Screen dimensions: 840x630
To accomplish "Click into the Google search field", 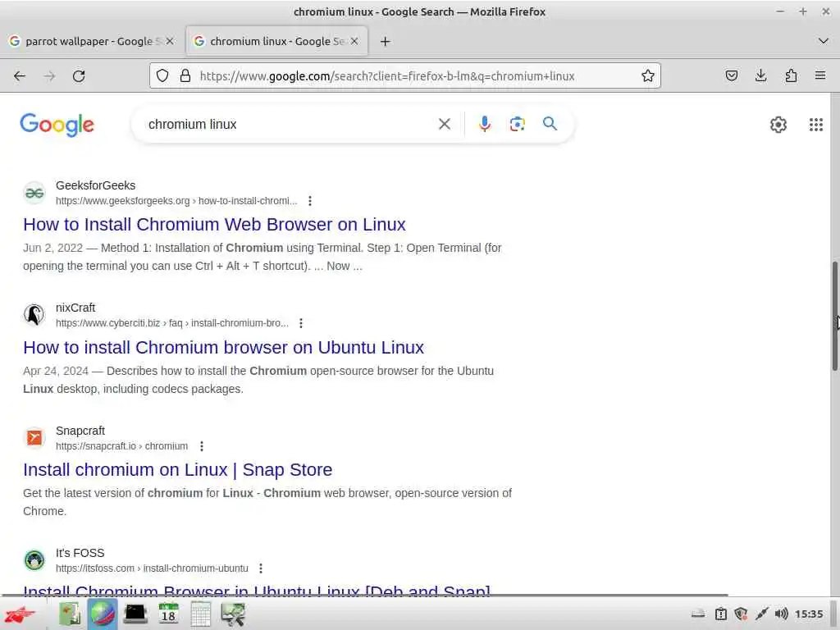I will pos(290,125).
